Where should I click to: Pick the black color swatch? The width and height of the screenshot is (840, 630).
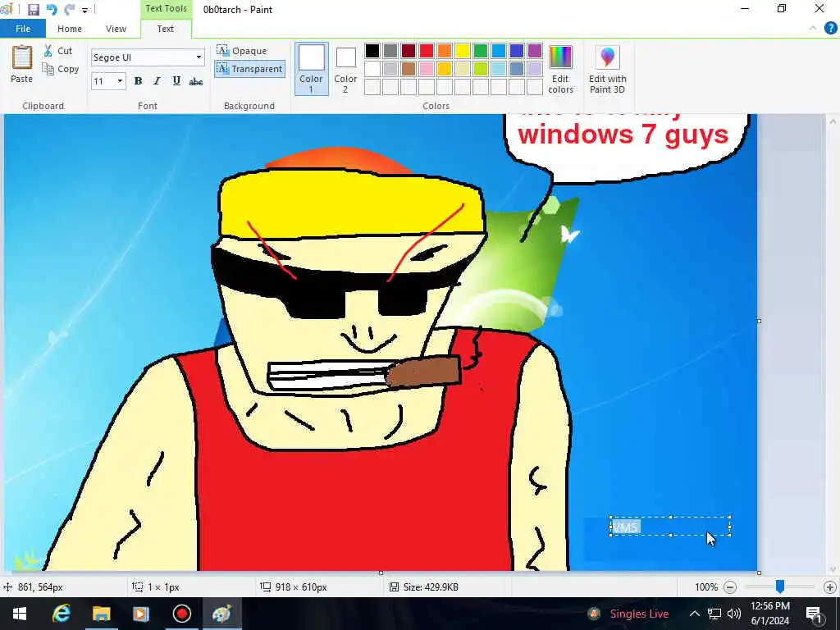(372, 50)
